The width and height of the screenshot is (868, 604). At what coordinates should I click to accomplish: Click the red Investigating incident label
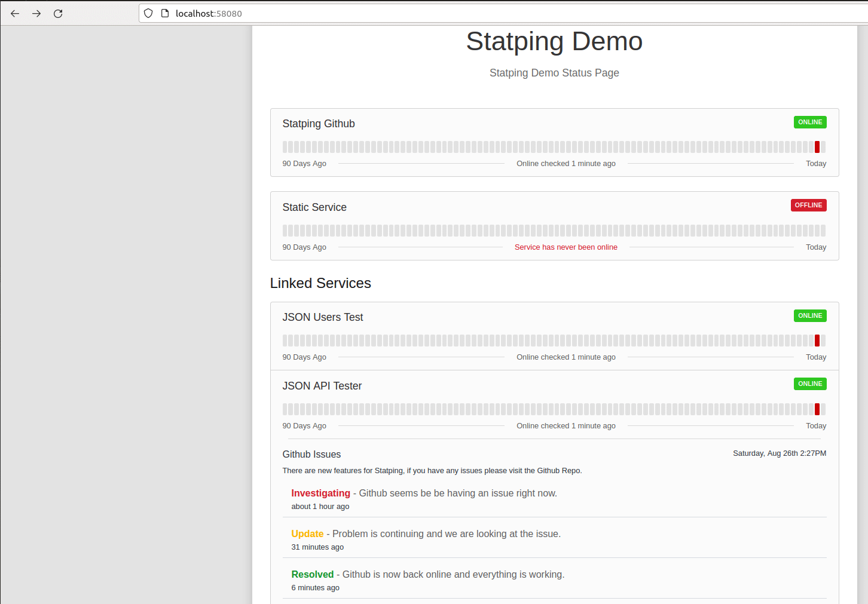320,493
